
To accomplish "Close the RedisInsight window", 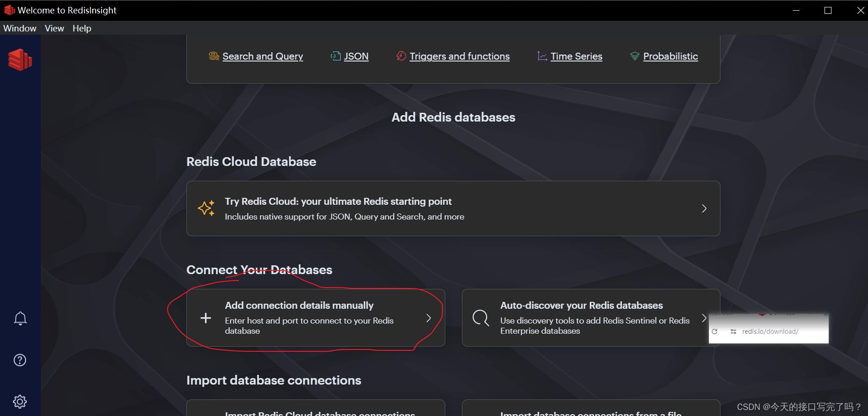I will pos(860,10).
